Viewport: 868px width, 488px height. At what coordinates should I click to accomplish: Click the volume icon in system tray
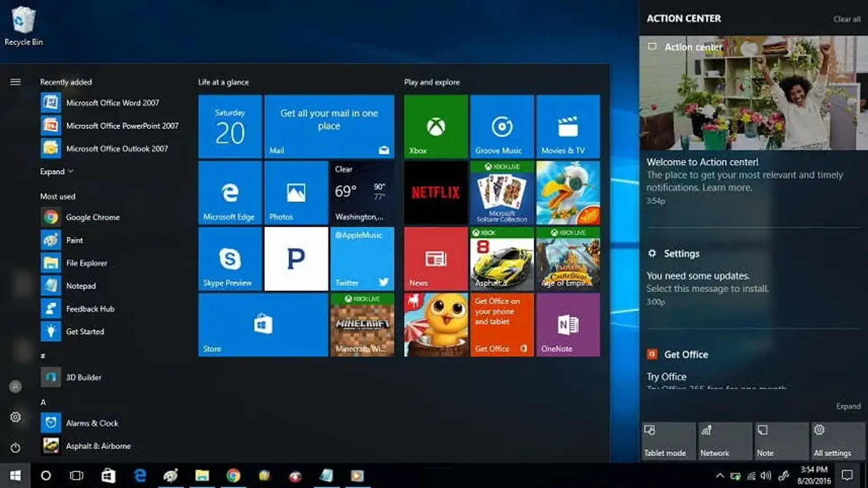point(766,475)
